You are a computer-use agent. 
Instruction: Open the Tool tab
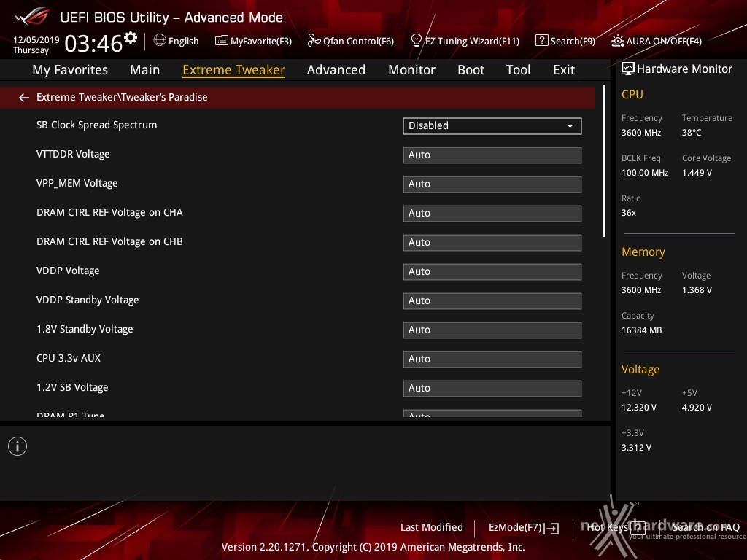[x=519, y=70]
